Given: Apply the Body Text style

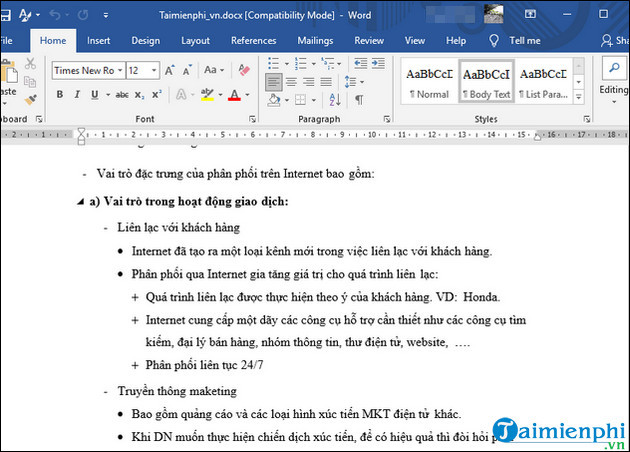Looking at the screenshot, I should [486, 83].
